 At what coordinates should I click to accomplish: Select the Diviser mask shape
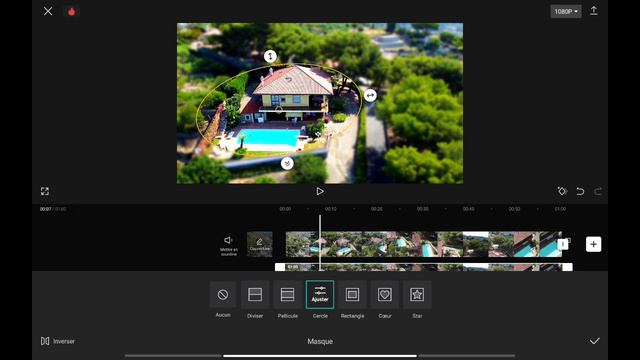click(x=255, y=299)
